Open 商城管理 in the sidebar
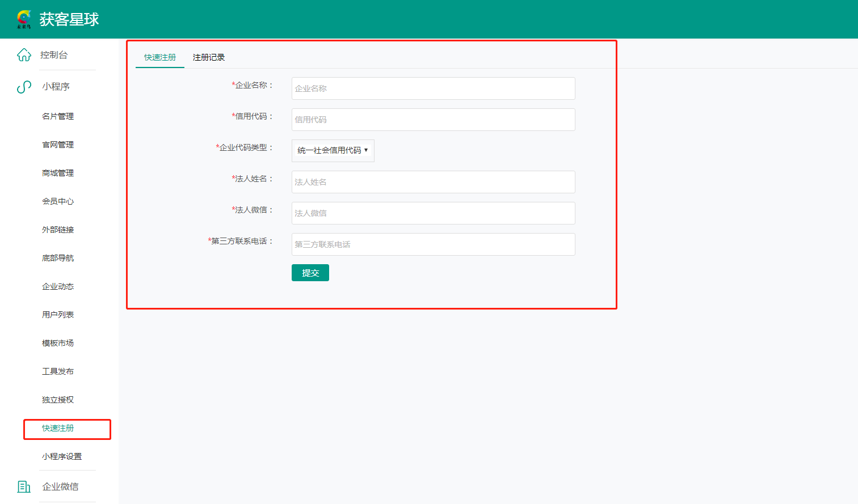 point(58,173)
